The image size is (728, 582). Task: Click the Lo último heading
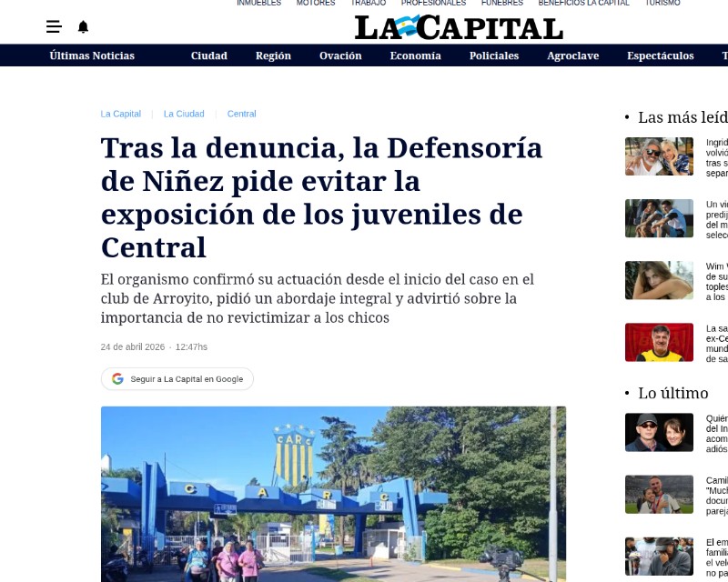pos(672,393)
